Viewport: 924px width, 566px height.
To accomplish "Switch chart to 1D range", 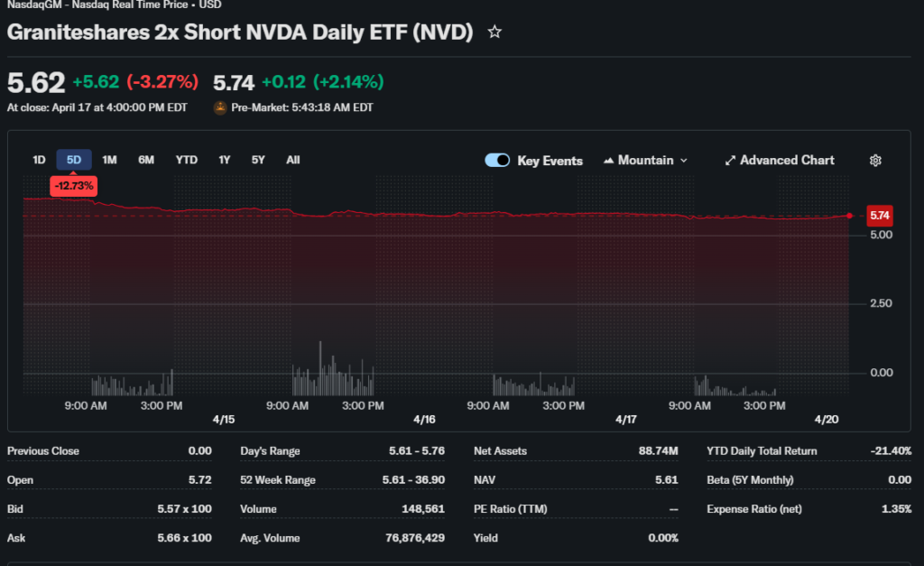I will coord(39,161).
